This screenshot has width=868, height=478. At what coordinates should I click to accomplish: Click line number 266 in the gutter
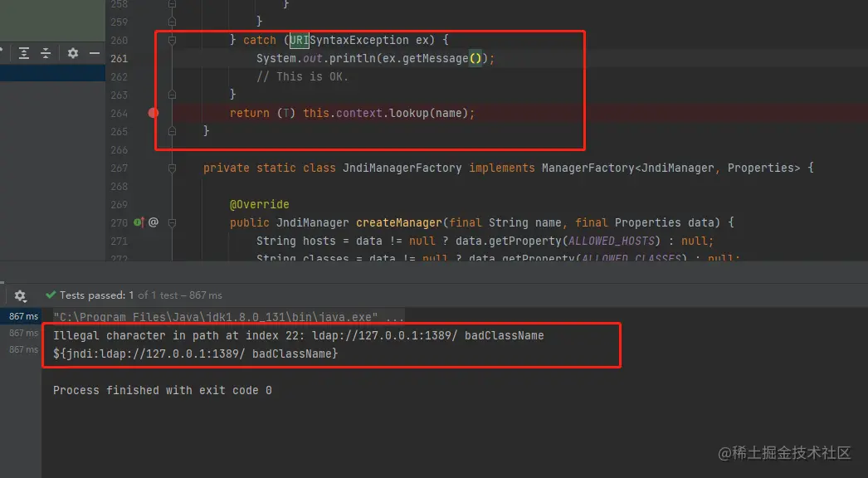(119, 149)
